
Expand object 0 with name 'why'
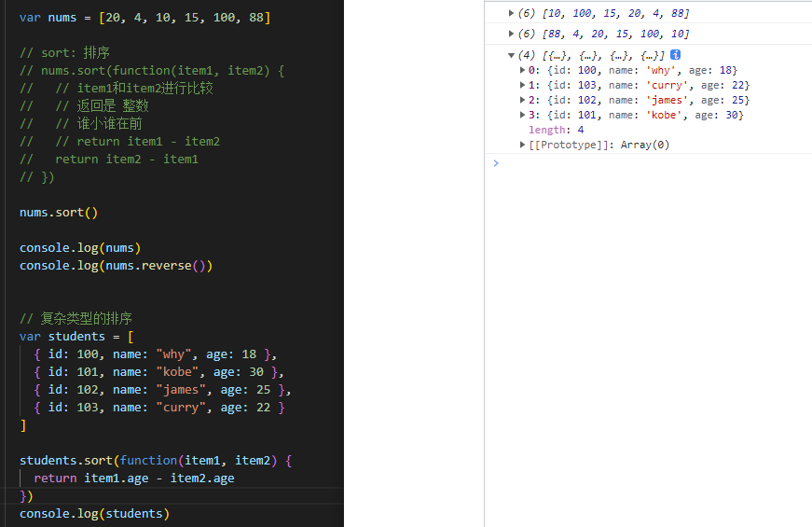tap(522, 70)
